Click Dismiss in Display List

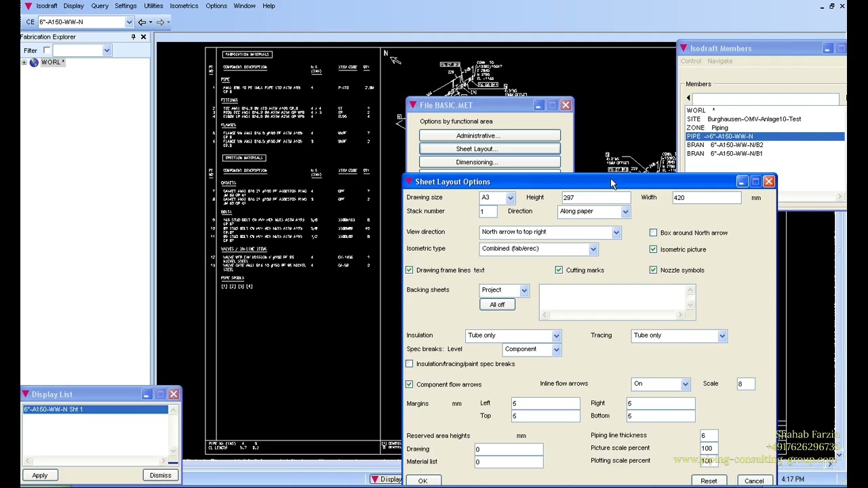pos(161,476)
